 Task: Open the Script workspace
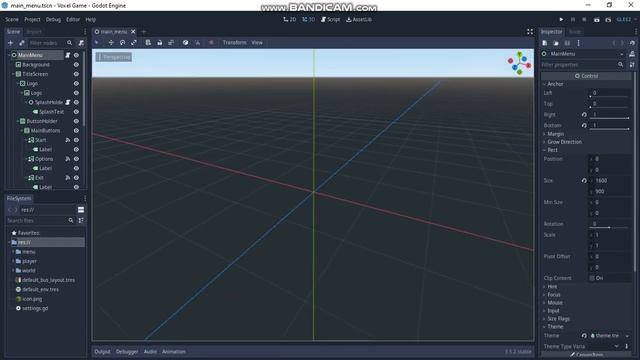[330, 19]
